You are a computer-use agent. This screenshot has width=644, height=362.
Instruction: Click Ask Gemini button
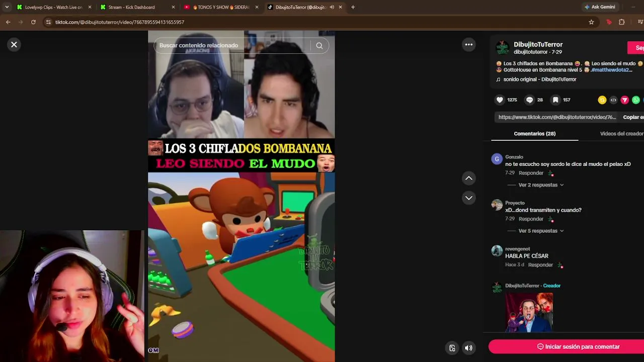tap(600, 7)
